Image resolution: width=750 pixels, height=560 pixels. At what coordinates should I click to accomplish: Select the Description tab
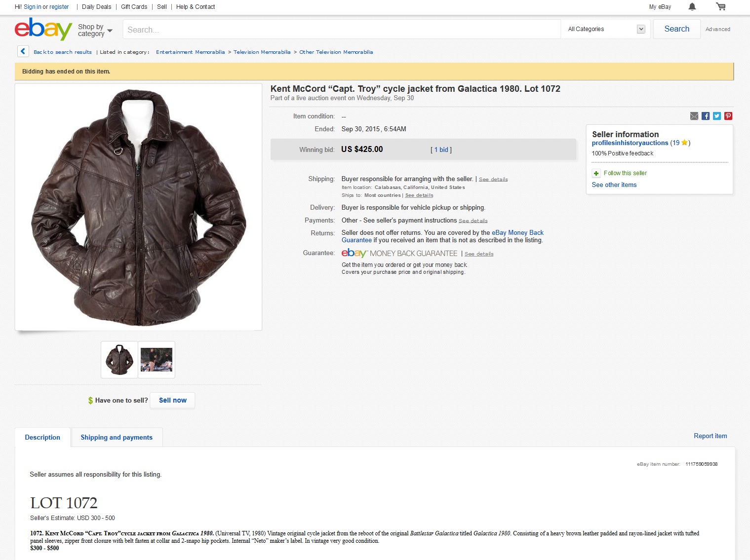42,438
